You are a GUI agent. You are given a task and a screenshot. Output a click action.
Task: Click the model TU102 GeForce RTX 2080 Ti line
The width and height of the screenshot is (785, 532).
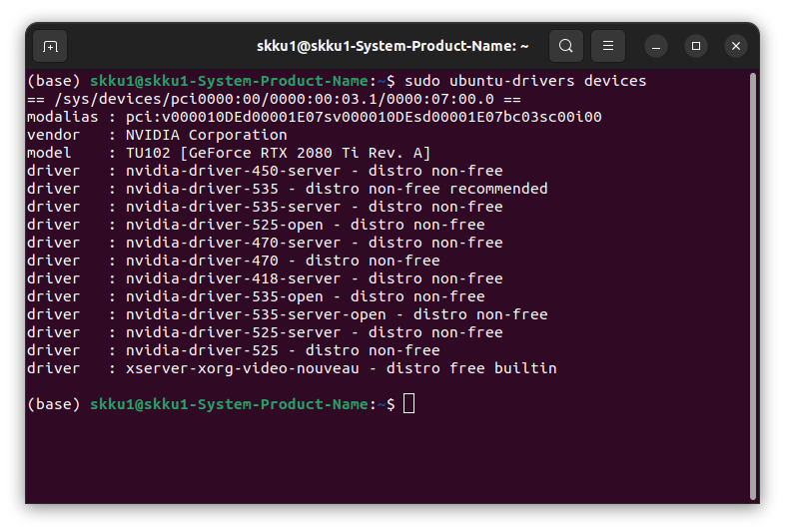(229, 153)
